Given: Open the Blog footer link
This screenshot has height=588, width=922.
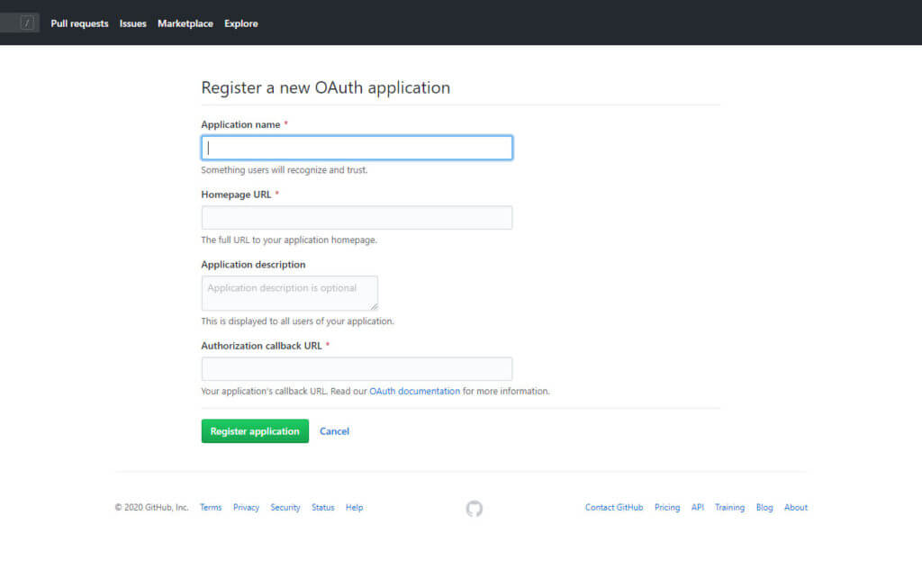Looking at the screenshot, I should (x=764, y=508).
